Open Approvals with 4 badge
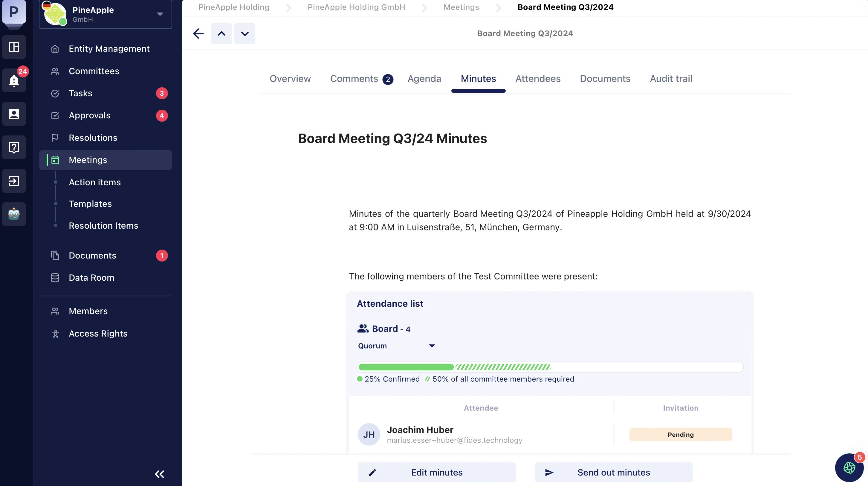 (x=106, y=116)
